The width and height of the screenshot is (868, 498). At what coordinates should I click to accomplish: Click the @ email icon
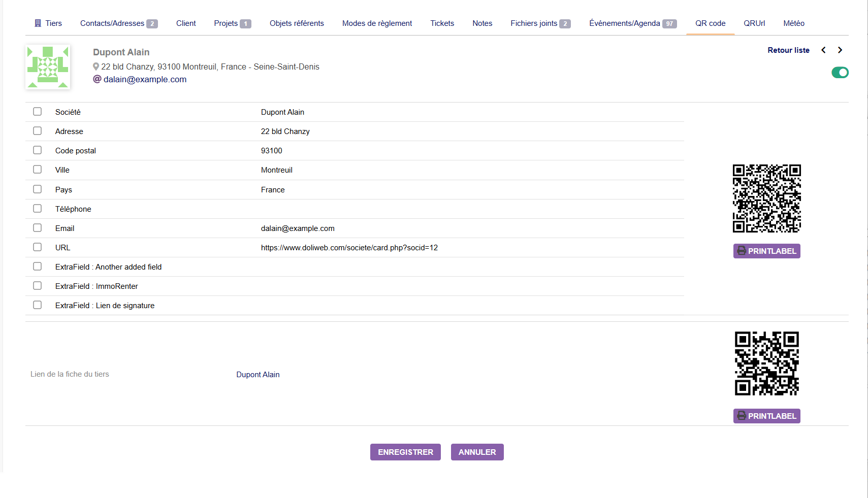pyautogui.click(x=97, y=79)
